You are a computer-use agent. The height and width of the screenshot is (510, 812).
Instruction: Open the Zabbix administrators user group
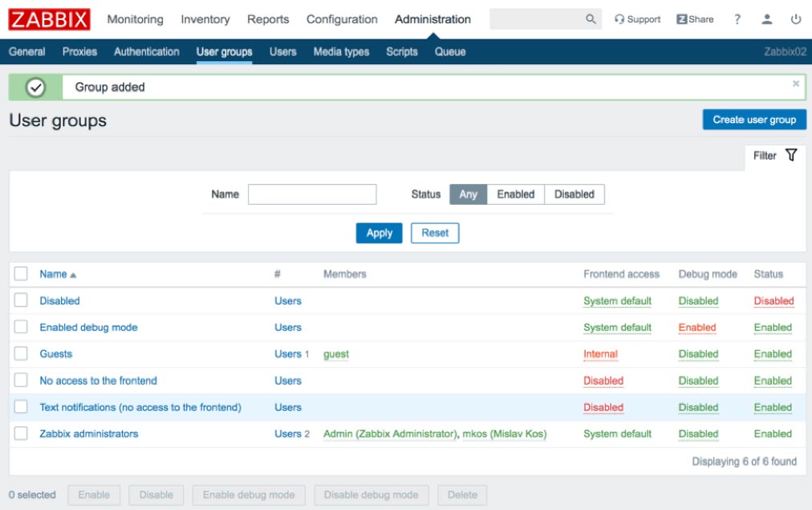pos(89,434)
